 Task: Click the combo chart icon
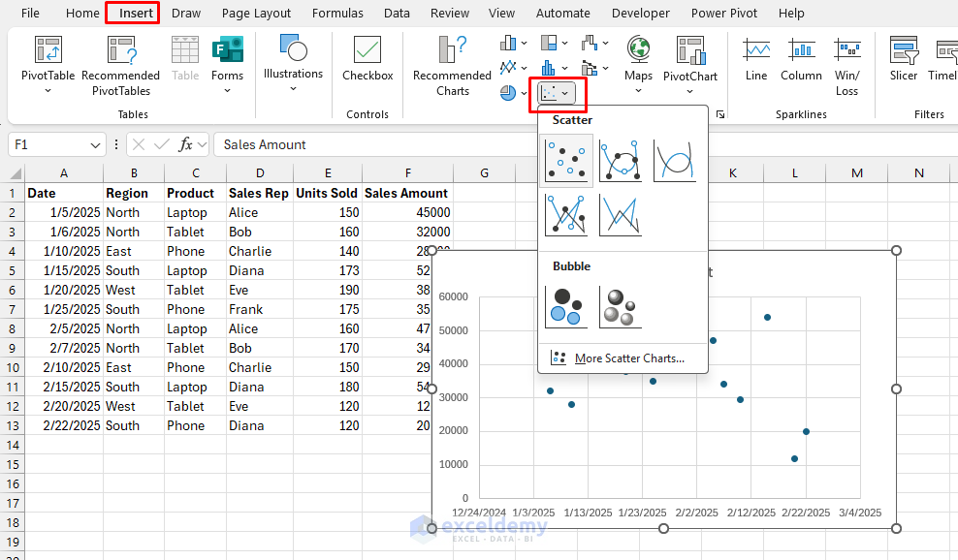[x=590, y=67]
